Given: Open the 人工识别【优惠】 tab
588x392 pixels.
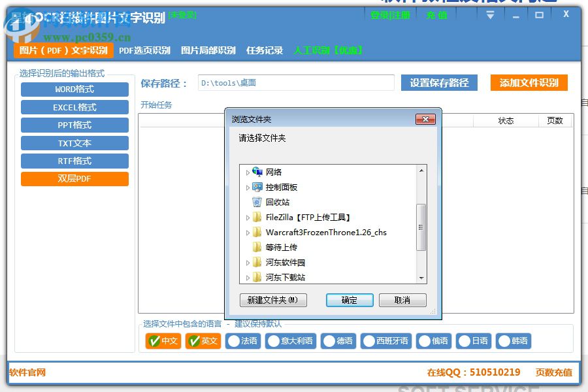Looking at the screenshot, I should pyautogui.click(x=328, y=50).
